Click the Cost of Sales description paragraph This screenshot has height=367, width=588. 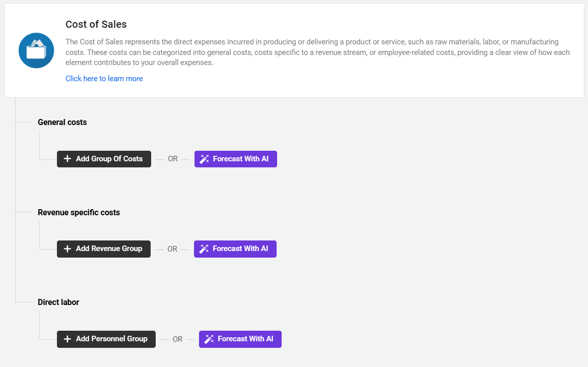click(x=317, y=52)
